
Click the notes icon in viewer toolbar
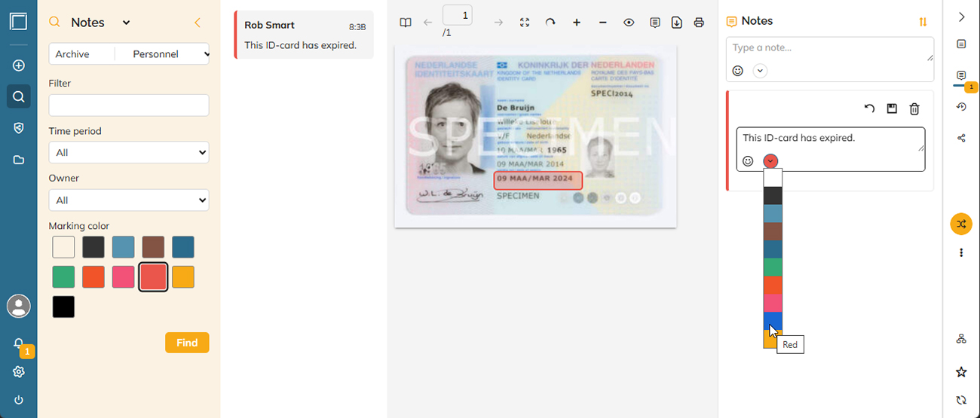coord(655,23)
